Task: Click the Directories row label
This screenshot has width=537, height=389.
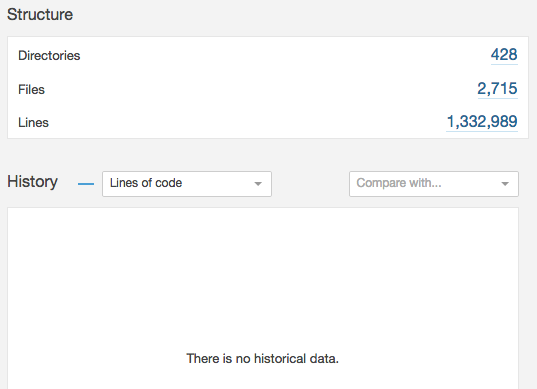Action: pyautogui.click(x=49, y=55)
